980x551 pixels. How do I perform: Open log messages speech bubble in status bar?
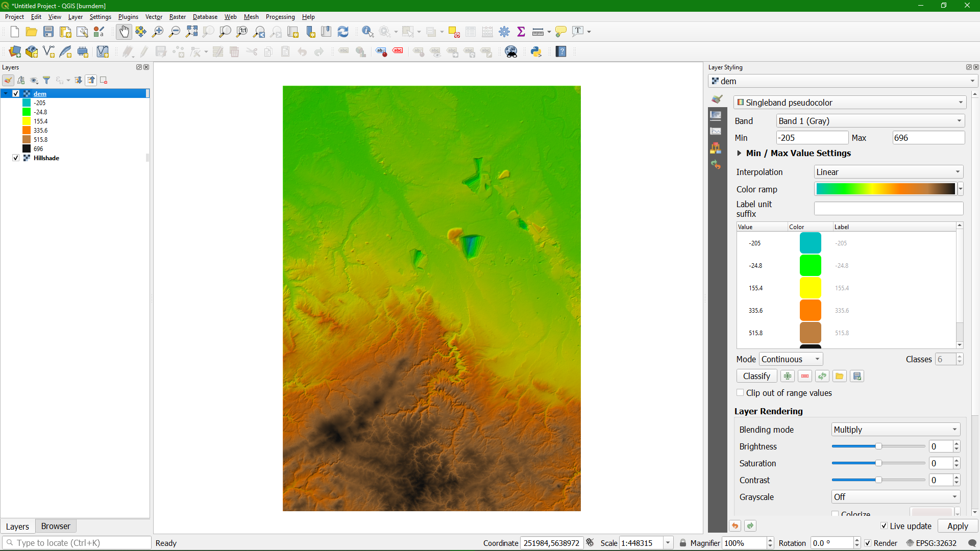pyautogui.click(x=972, y=543)
